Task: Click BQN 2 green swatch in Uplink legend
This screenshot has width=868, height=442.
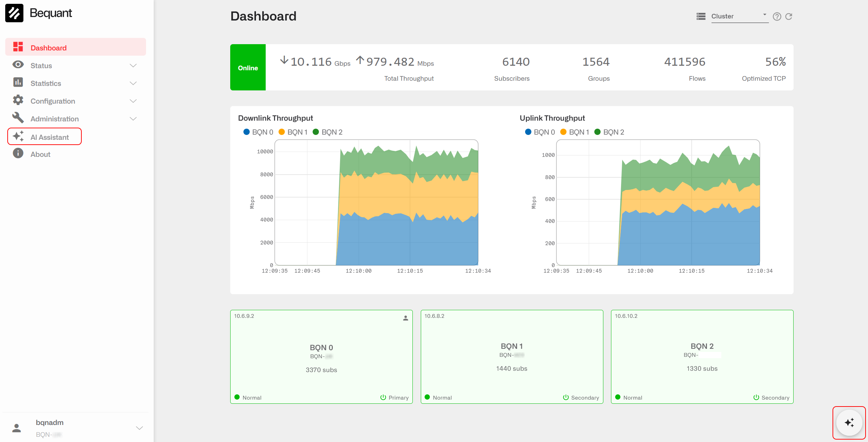Action: pos(597,132)
